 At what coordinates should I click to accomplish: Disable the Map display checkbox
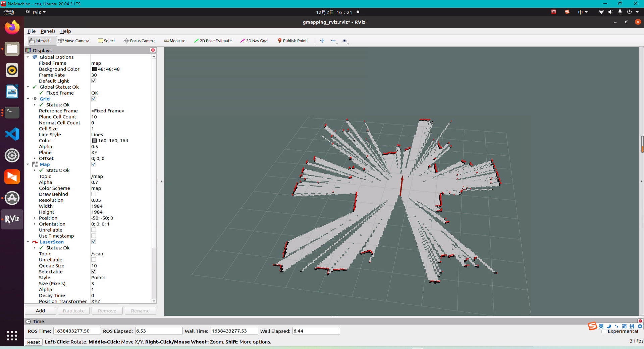(x=94, y=164)
